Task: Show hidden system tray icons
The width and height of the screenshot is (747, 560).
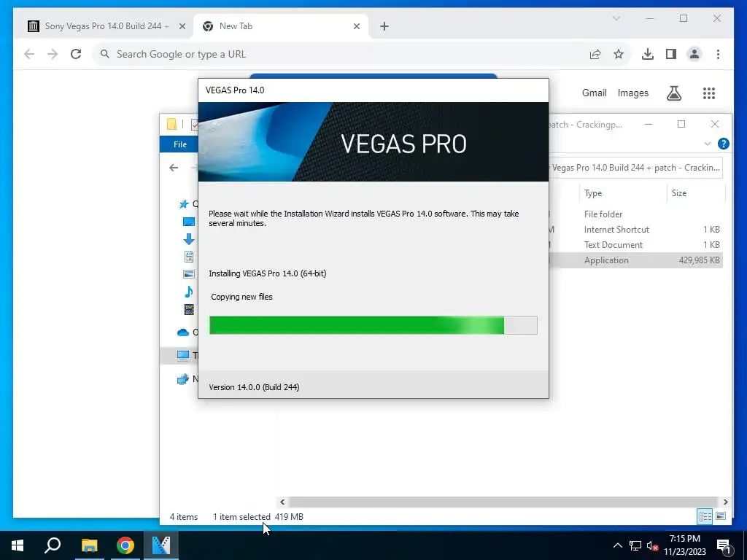Action: pyautogui.click(x=617, y=545)
